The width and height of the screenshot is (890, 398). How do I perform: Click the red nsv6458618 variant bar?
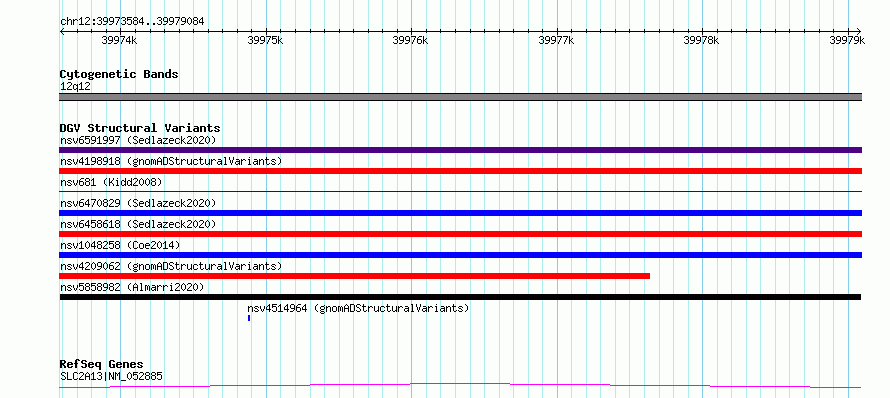pos(460,234)
